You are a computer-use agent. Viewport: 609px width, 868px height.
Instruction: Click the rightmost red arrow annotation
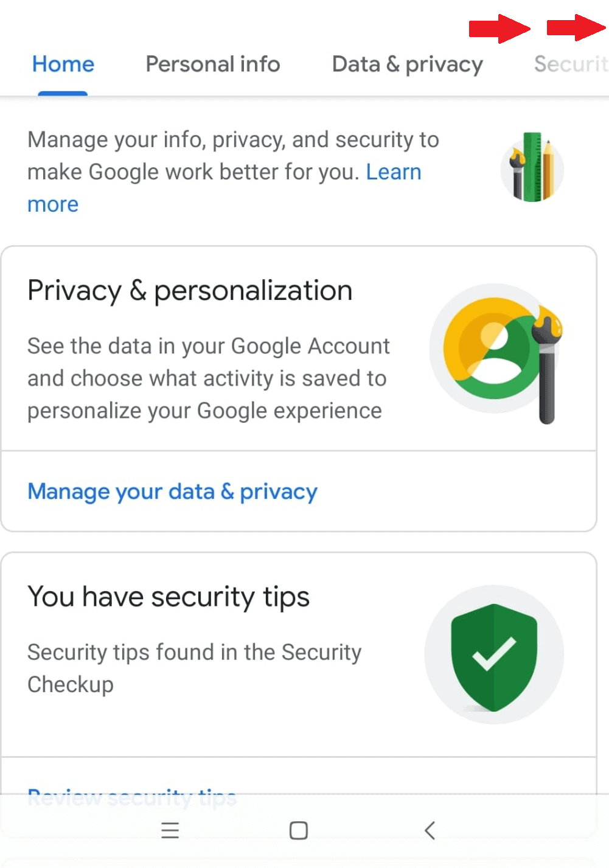576,28
